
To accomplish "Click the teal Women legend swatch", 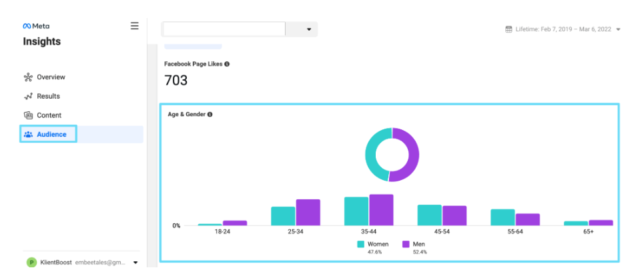I will click(x=360, y=244).
